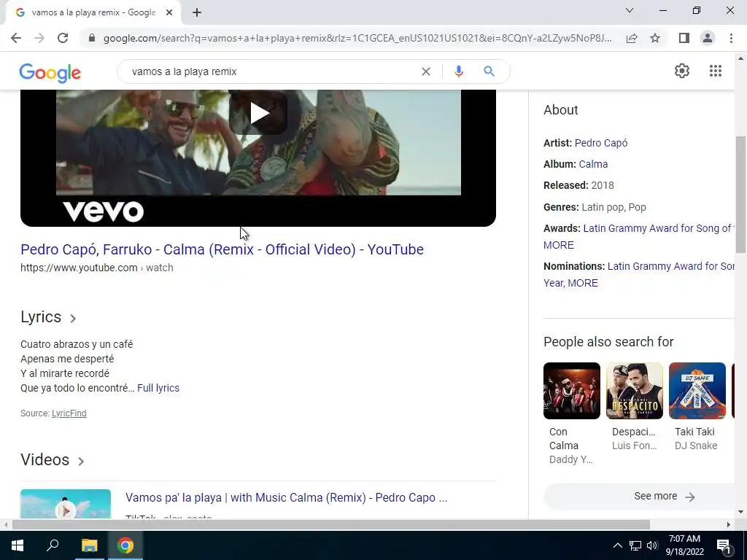Image resolution: width=747 pixels, height=560 pixels.
Task: Open artist Pedro Capó link
Action: (x=601, y=143)
